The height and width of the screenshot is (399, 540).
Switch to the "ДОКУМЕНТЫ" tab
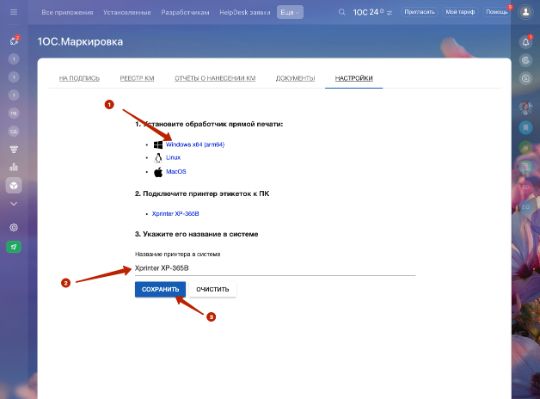click(x=295, y=78)
